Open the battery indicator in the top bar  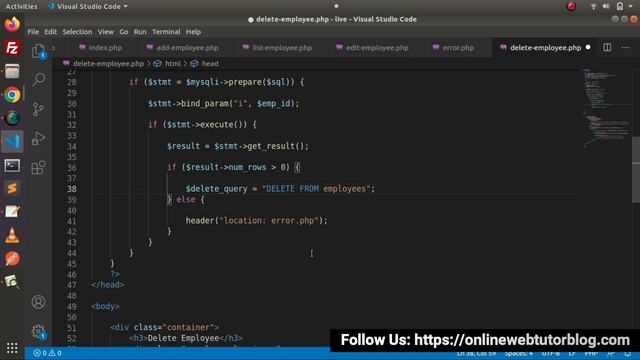(620, 6)
